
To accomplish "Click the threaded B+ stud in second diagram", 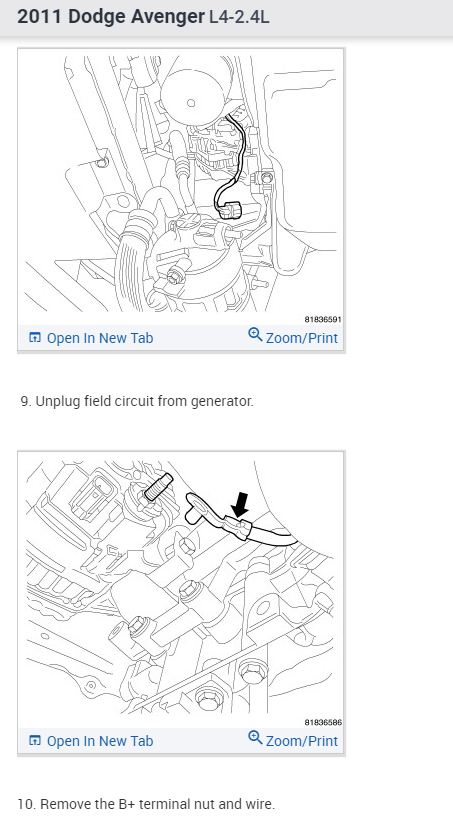I will pos(159,487).
